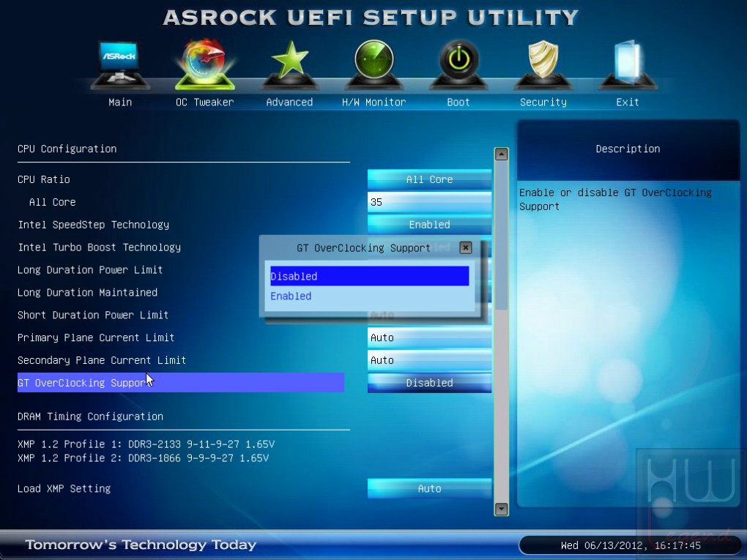The image size is (747, 560).
Task: Click the GT OverClocking description text
Action: pos(615,200)
